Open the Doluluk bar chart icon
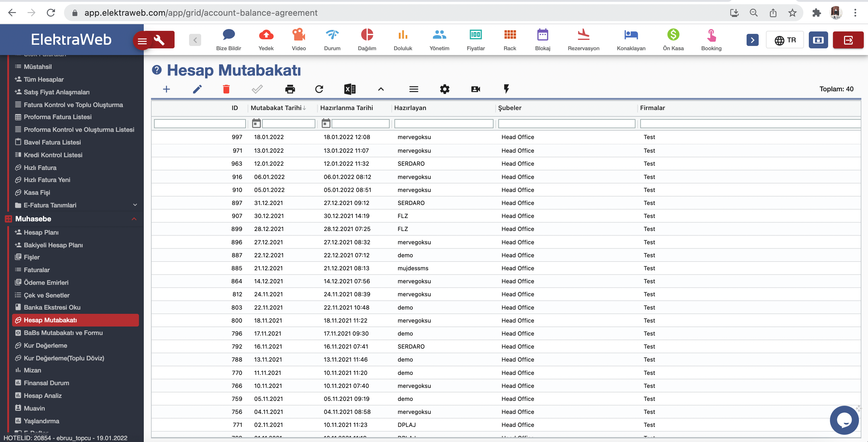 [403, 35]
